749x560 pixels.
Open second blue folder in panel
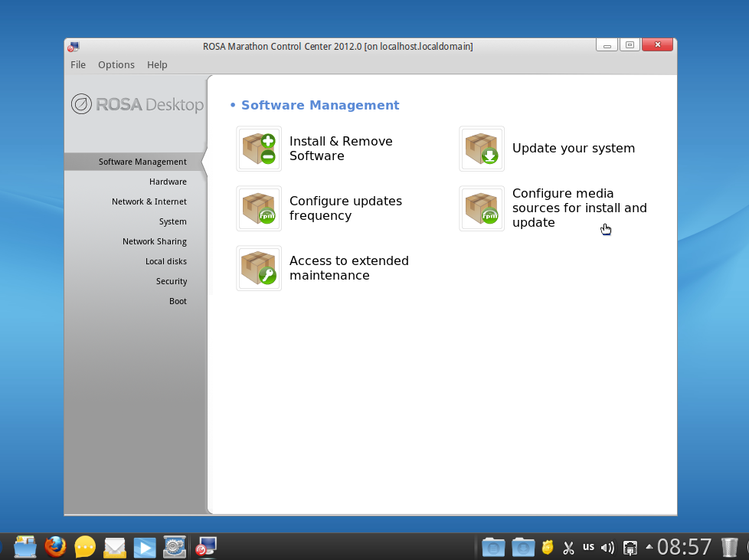tap(523, 547)
